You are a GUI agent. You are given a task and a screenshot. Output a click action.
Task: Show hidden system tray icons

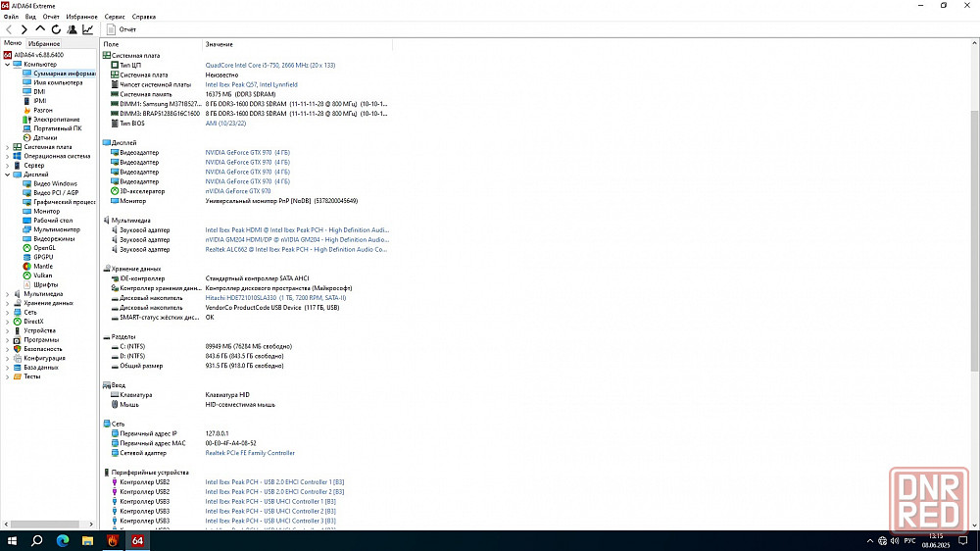(x=870, y=541)
